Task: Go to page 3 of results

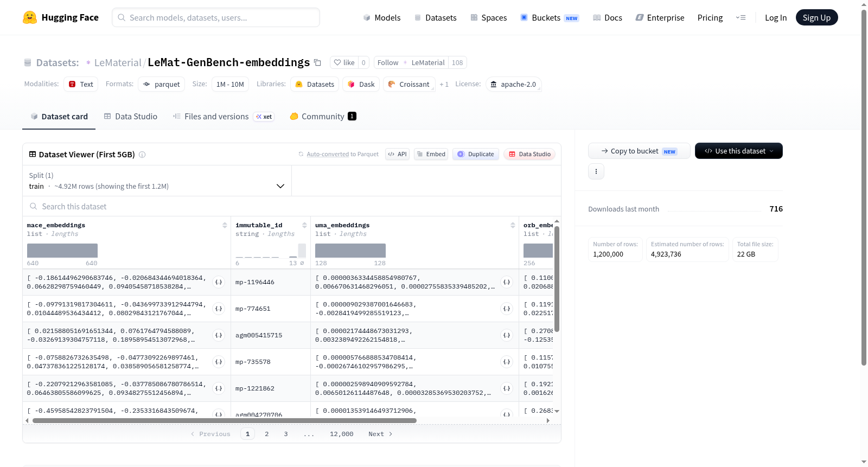Action: coord(286,434)
